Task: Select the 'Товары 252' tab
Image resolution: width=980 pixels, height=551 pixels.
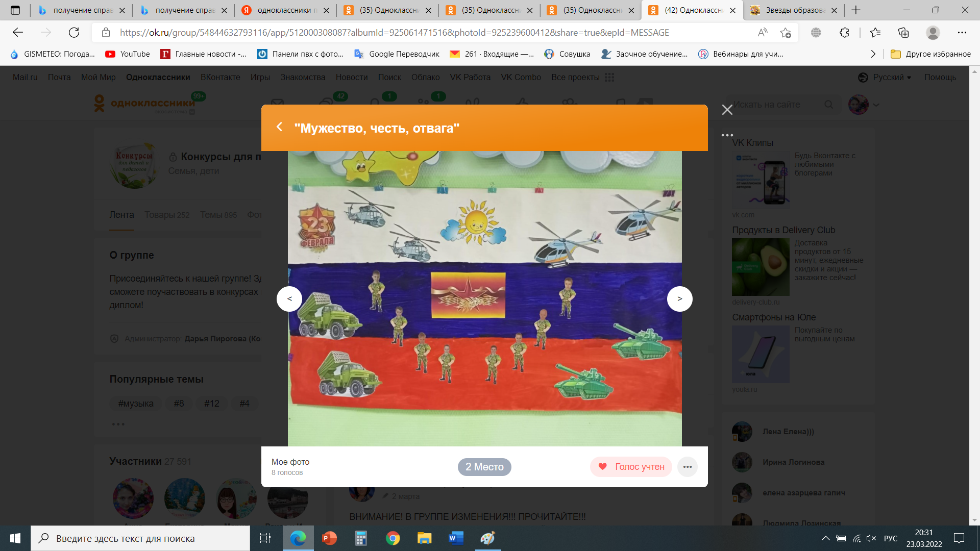Action: (x=167, y=215)
